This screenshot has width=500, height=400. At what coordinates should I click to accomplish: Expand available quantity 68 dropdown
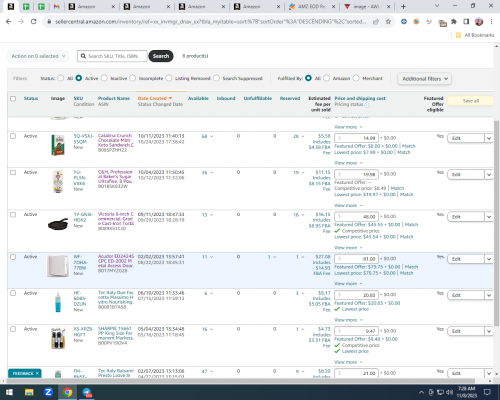pos(207,136)
